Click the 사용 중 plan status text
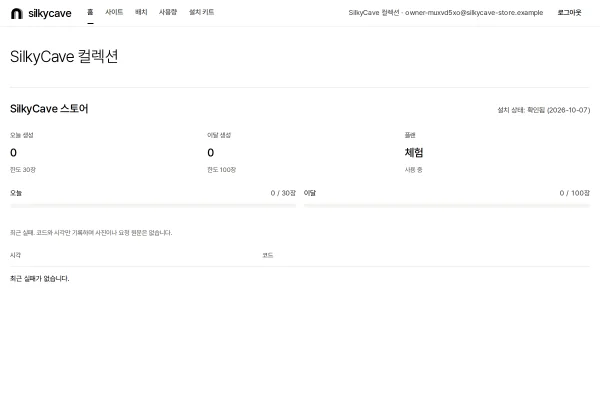Image resolution: width=600 pixels, height=400 pixels. pos(413,170)
